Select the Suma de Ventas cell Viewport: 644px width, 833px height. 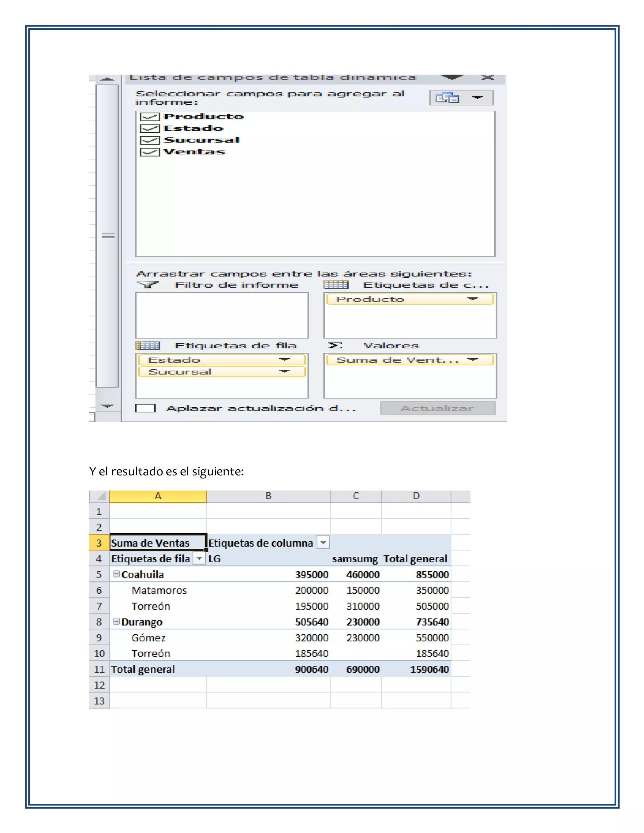point(157,543)
